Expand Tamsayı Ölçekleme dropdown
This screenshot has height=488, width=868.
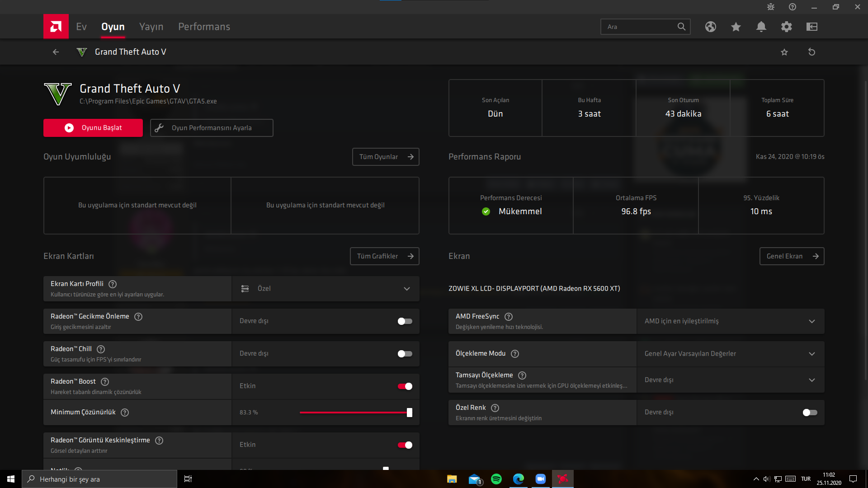pyautogui.click(x=731, y=380)
